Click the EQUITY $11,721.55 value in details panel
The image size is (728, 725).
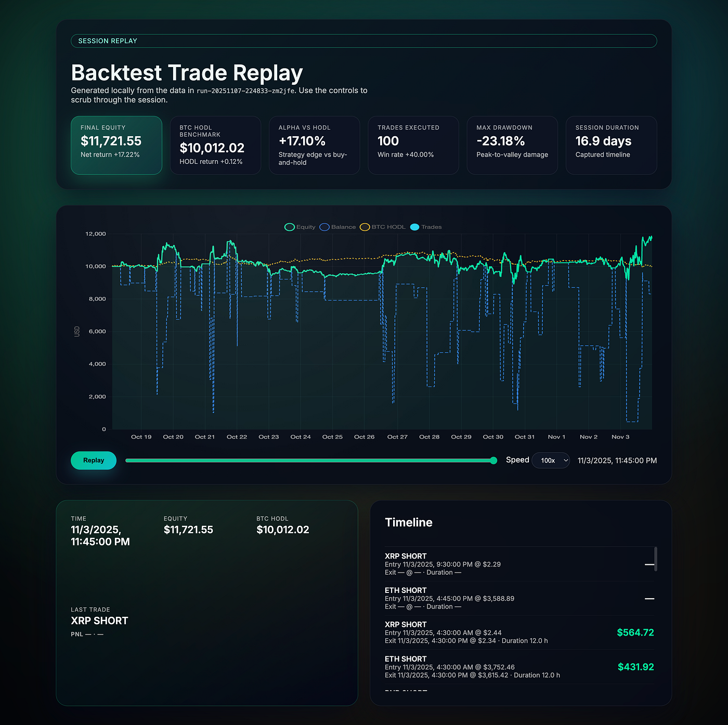pos(188,529)
